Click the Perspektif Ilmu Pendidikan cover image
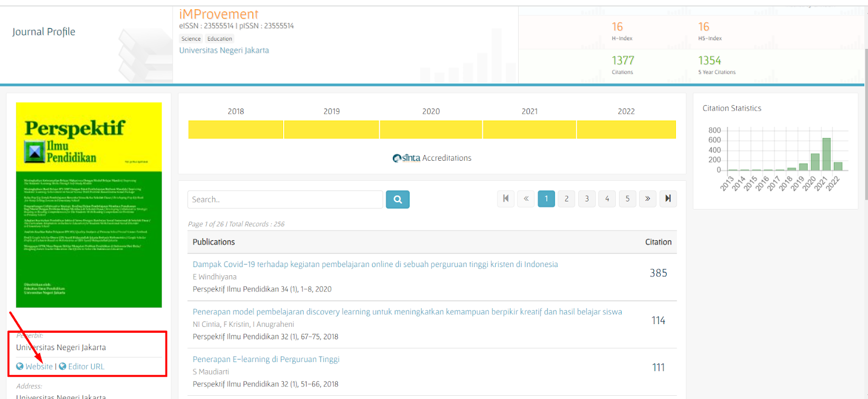The height and width of the screenshot is (399, 868). click(x=89, y=205)
